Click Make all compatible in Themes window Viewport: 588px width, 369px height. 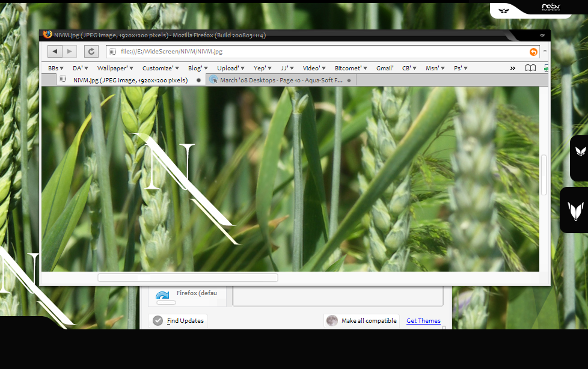[x=361, y=321]
